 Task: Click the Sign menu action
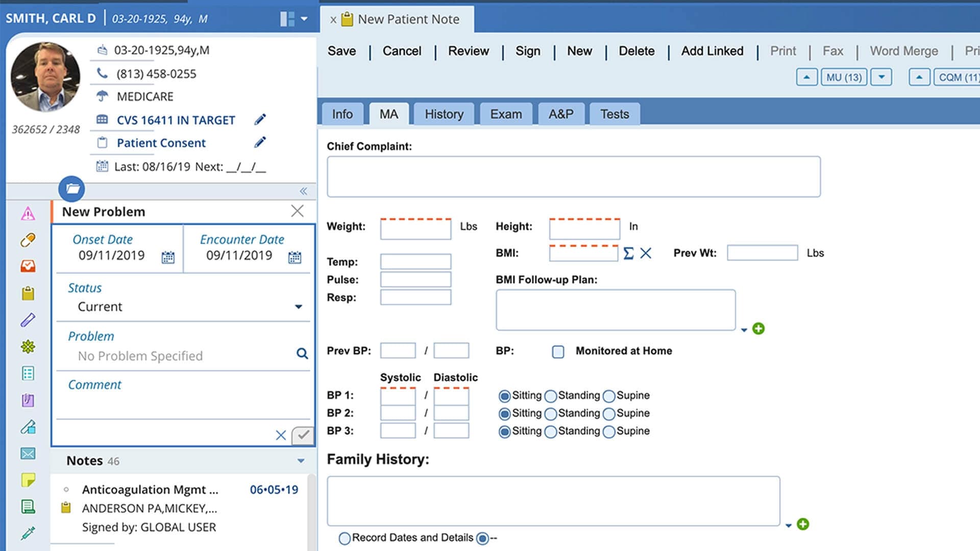pos(528,51)
